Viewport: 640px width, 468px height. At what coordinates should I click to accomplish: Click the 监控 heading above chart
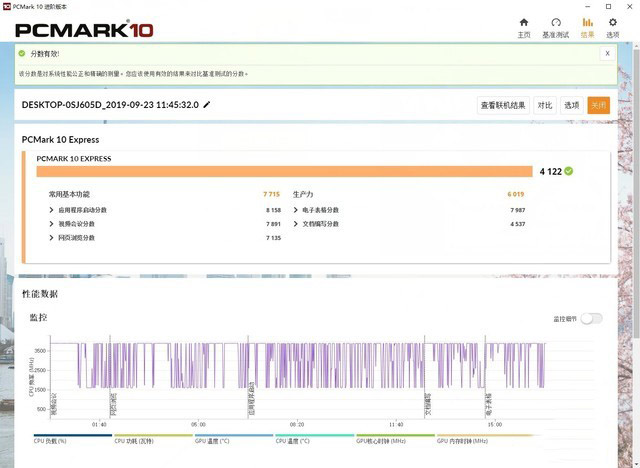tap(38, 317)
